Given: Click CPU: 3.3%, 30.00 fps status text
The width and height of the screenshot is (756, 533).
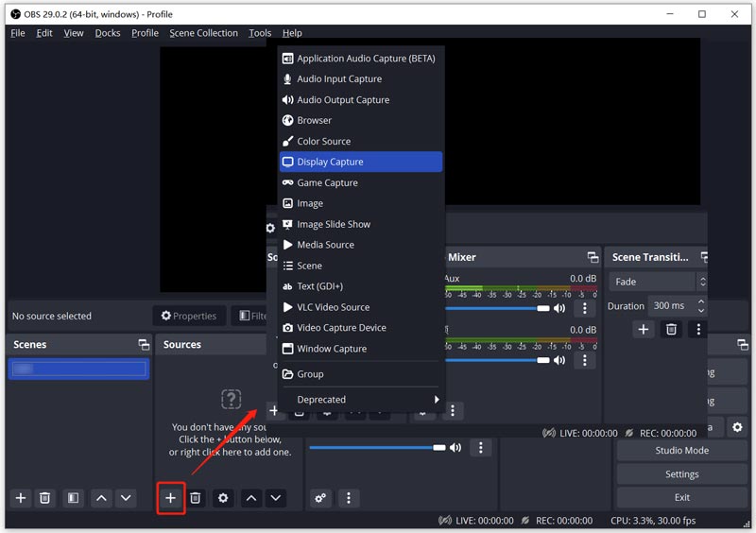Looking at the screenshot, I should coord(653,521).
